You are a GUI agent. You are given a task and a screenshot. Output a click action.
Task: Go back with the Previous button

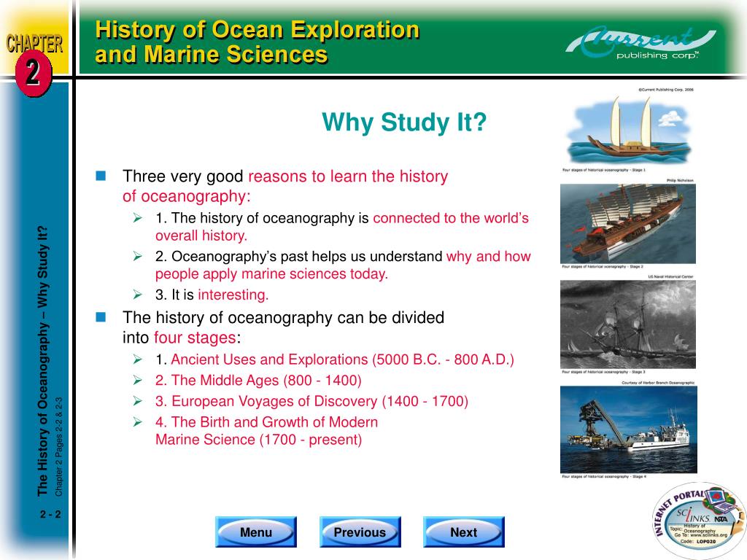coord(360,532)
